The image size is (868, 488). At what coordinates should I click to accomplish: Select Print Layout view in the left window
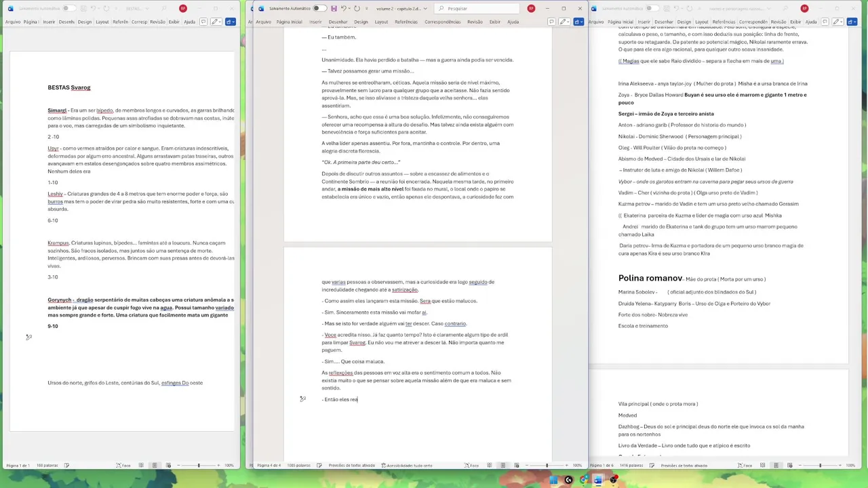point(155,466)
